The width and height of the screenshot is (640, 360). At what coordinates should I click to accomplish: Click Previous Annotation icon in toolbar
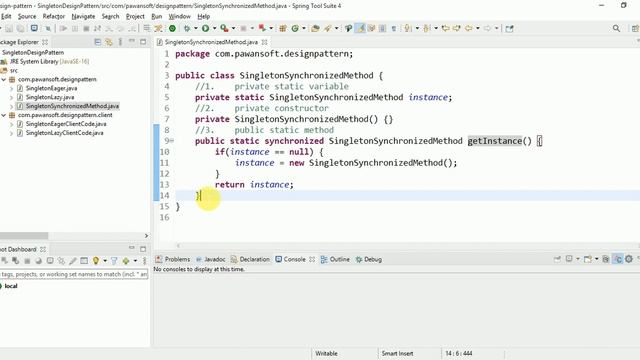click(427, 28)
